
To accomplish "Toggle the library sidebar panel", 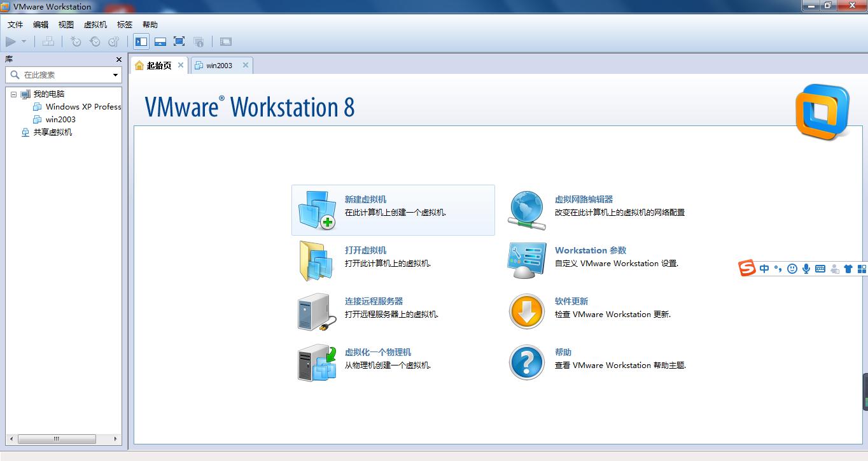I will pos(141,41).
